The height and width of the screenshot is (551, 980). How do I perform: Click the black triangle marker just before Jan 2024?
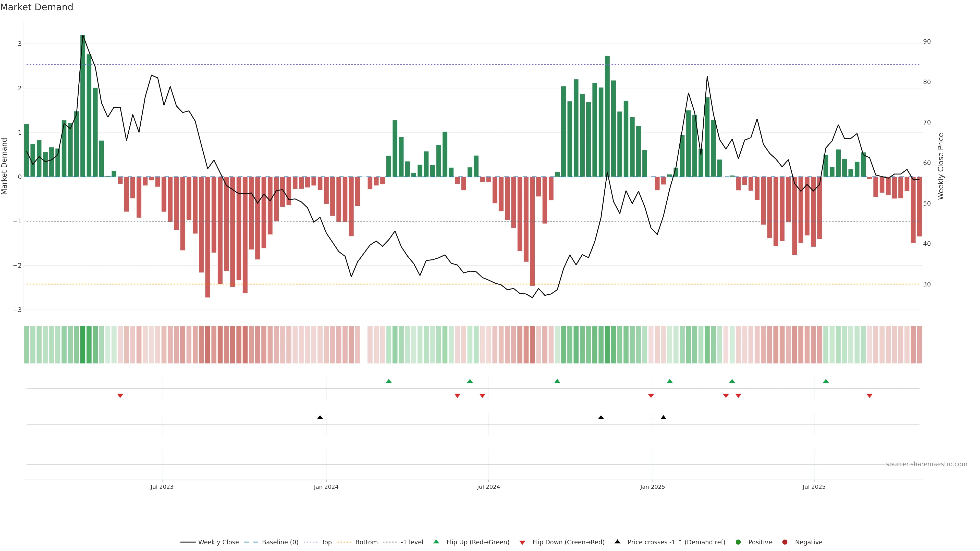click(x=320, y=418)
